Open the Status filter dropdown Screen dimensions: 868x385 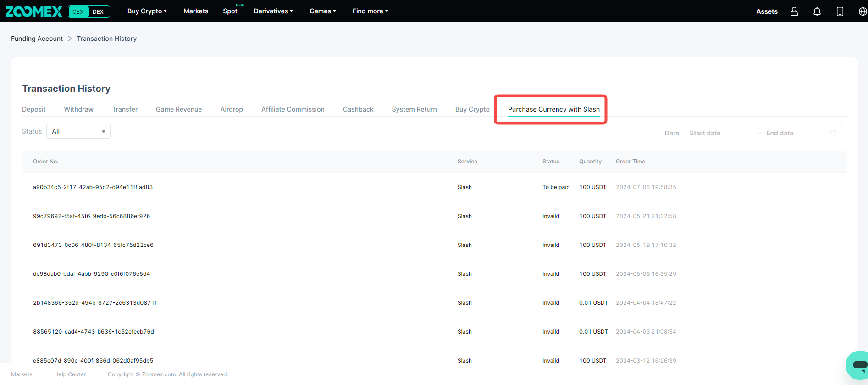click(x=78, y=131)
